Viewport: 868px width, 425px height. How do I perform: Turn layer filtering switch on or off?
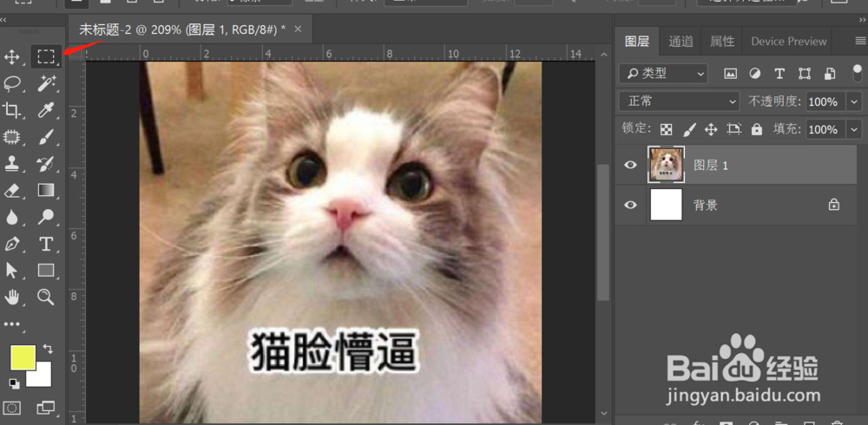[x=858, y=73]
